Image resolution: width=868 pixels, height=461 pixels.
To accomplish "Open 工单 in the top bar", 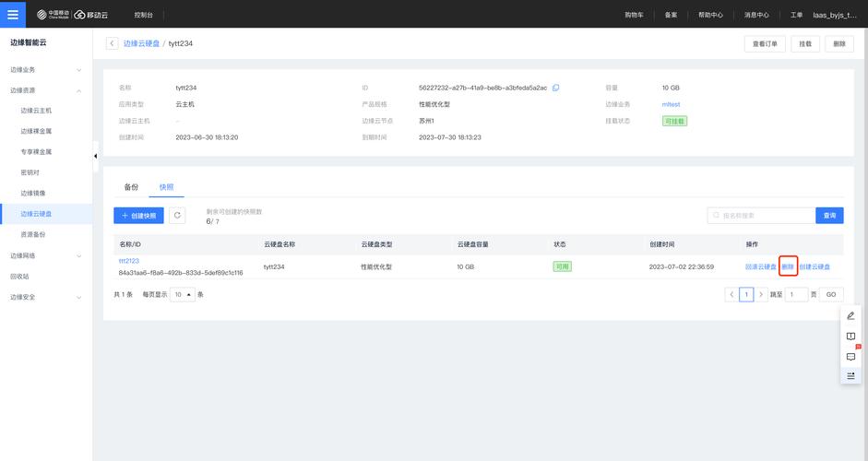I will click(x=797, y=15).
